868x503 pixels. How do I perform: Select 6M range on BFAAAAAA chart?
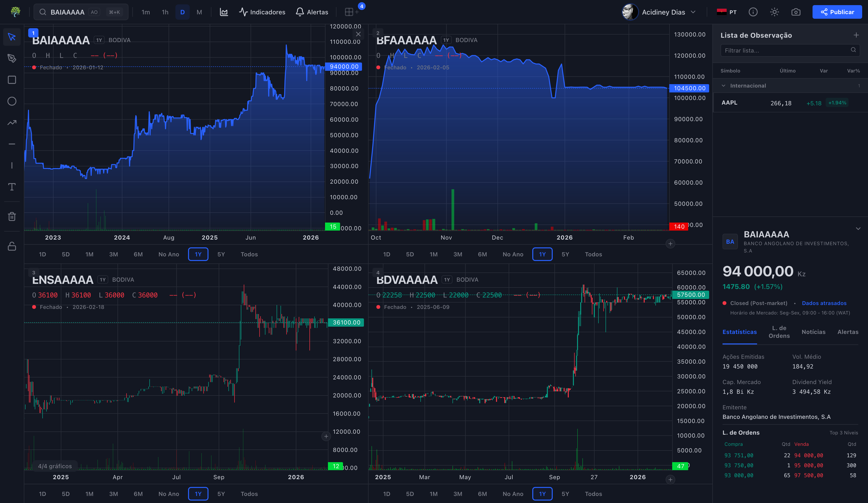point(482,254)
